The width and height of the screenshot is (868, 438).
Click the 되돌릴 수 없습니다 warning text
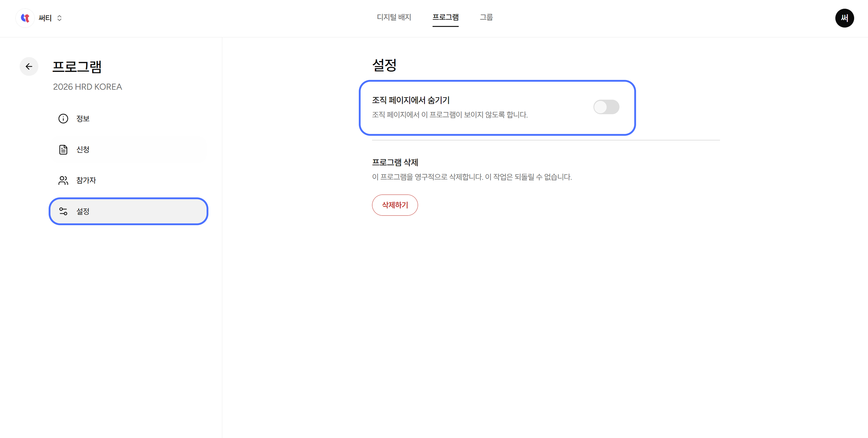coord(543,177)
